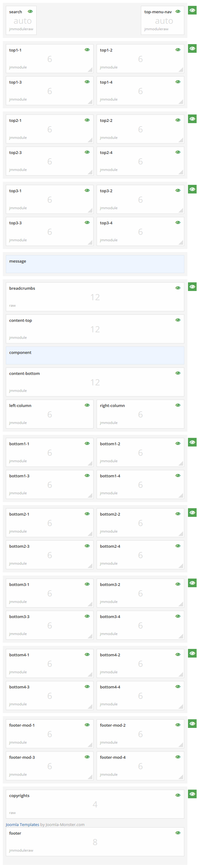Click the eye icon for bottom1-4 module

tap(178, 475)
